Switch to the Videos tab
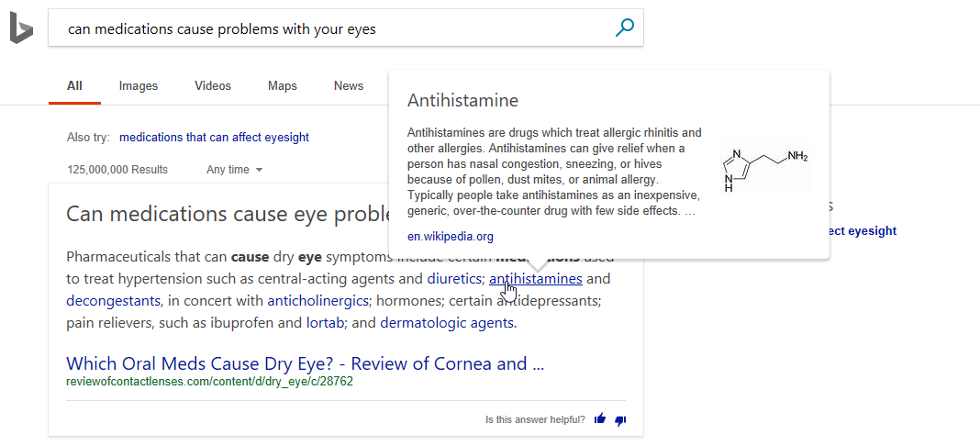 (213, 86)
